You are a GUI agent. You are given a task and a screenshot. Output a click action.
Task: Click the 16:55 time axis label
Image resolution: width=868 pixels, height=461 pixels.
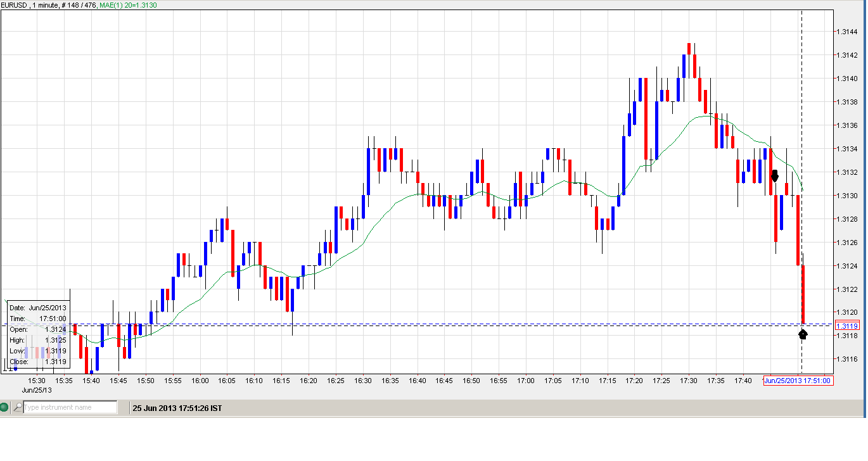[499, 381]
